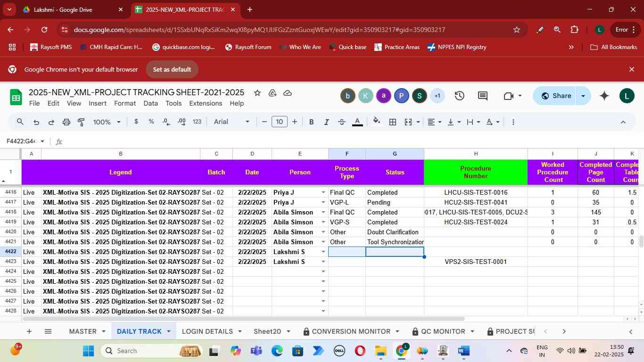Select the Procedure Number cell VPS2-SIS-TEST-0001
Viewport: 644px width, 362px height.
[x=476, y=262]
